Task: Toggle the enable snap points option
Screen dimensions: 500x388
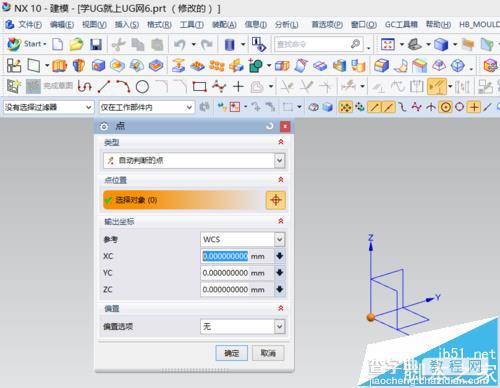Action: pos(345,107)
